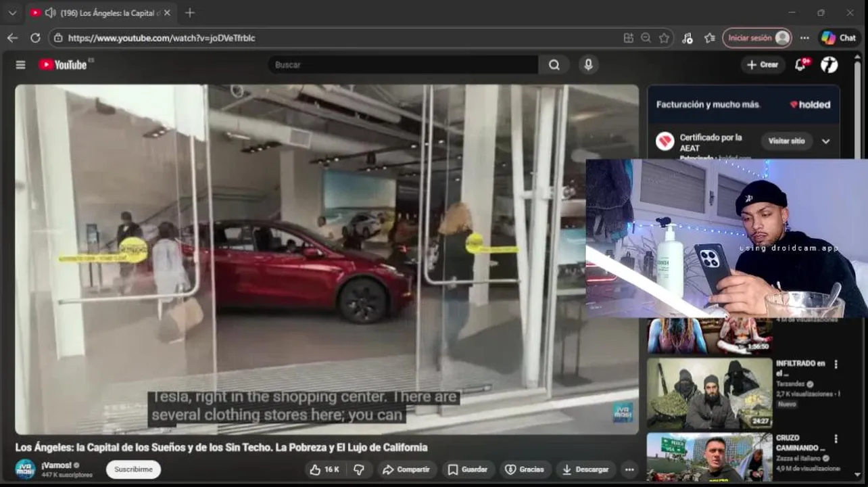This screenshot has height=487, width=868.
Task: Open the recommended thumbnail with 1:56:50 duration
Action: [709, 336]
